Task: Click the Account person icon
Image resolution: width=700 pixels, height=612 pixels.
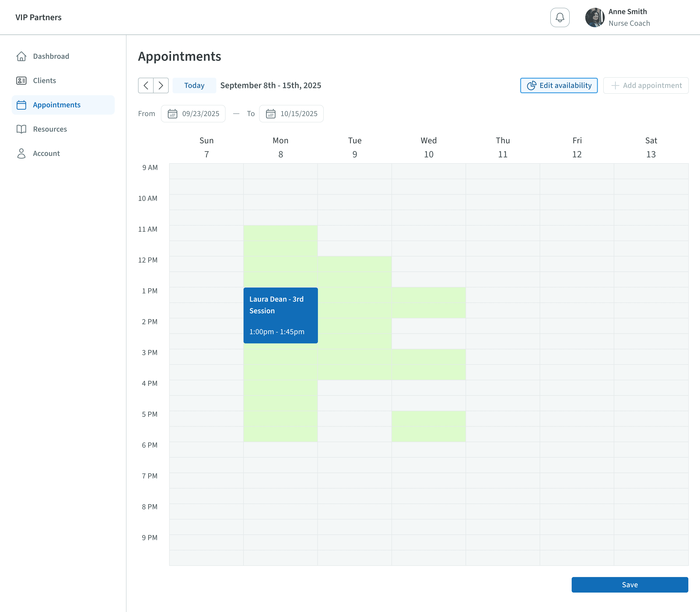Action: point(21,153)
